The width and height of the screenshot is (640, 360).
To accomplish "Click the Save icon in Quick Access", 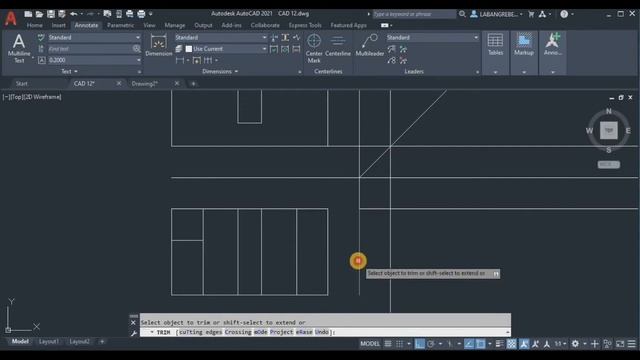I will (51, 14).
